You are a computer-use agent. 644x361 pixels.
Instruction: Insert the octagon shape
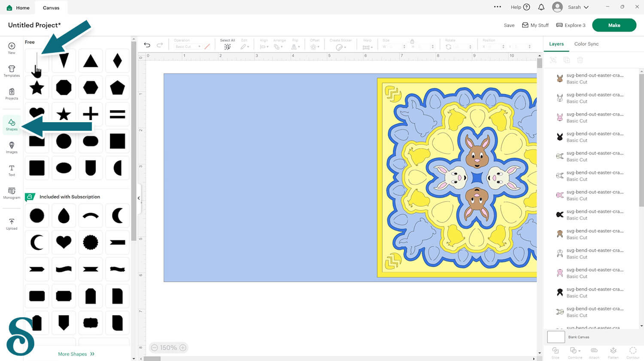(64, 87)
